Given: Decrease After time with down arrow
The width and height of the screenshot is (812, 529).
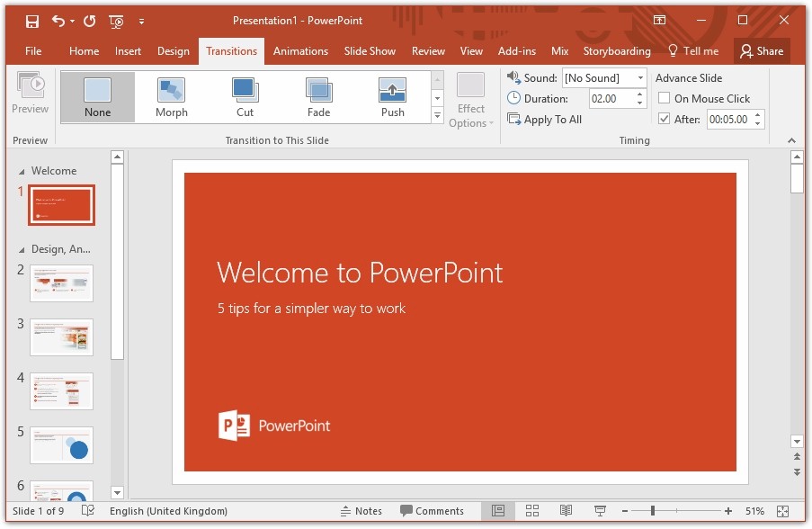Looking at the screenshot, I should (x=758, y=123).
